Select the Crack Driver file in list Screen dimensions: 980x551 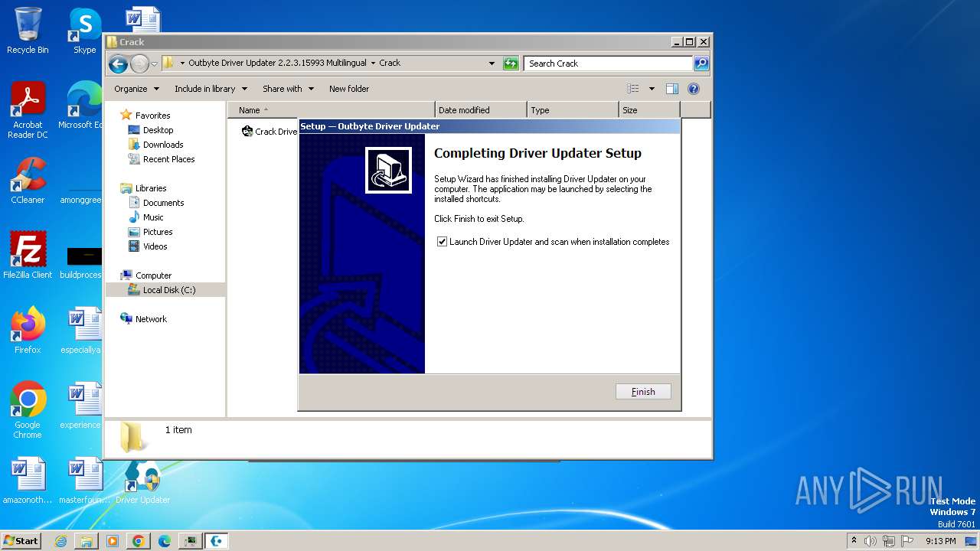269,132
